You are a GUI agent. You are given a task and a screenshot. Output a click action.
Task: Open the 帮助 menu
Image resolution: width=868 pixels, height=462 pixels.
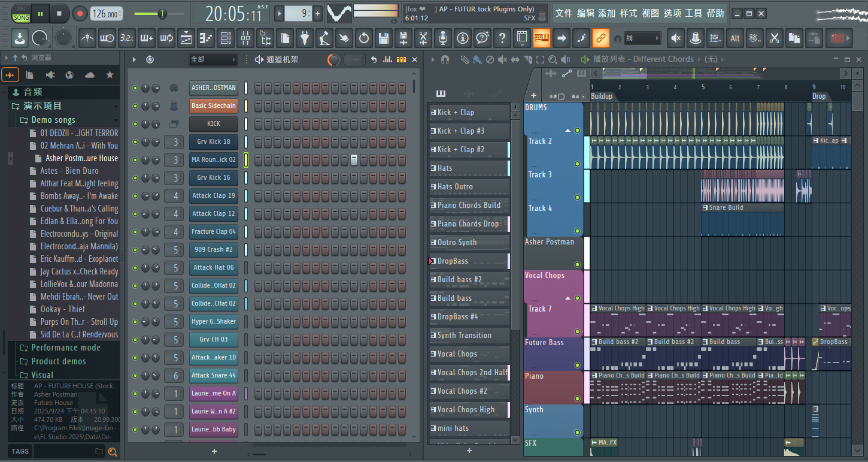715,13
